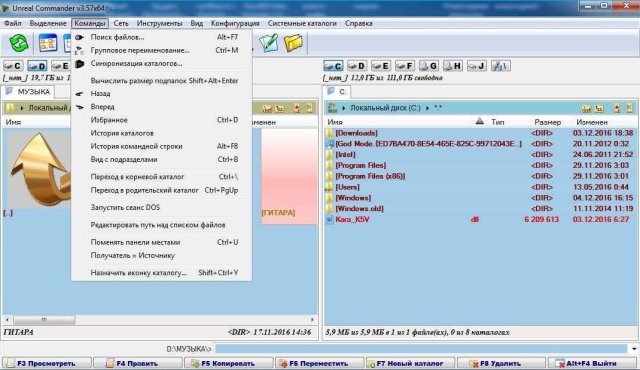Open the Конфигурация menu
The image size is (640, 370).
(x=235, y=23)
